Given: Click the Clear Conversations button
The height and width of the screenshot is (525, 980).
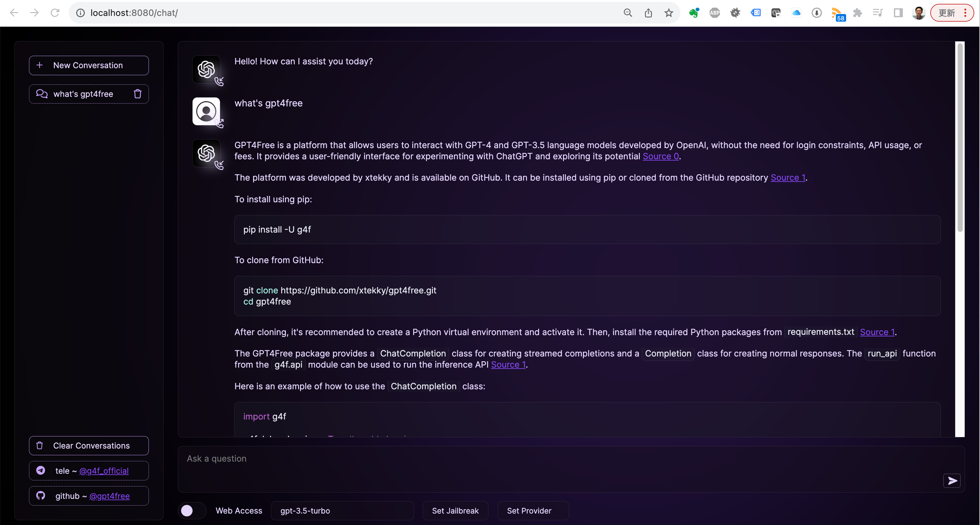Looking at the screenshot, I should (x=89, y=446).
